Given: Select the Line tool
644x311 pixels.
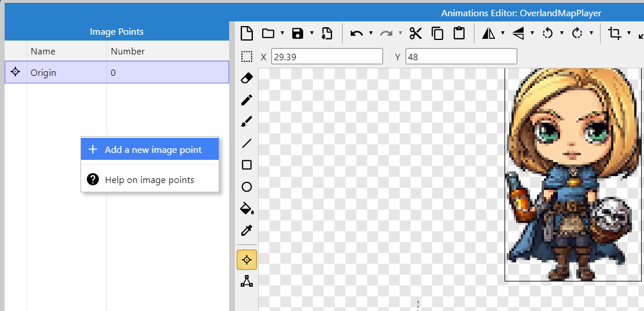Looking at the screenshot, I should click(246, 143).
